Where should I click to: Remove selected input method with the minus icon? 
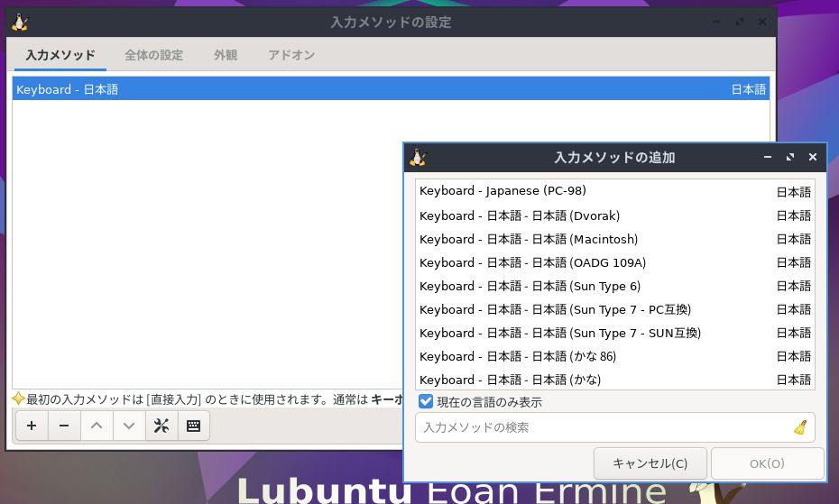click(x=64, y=426)
